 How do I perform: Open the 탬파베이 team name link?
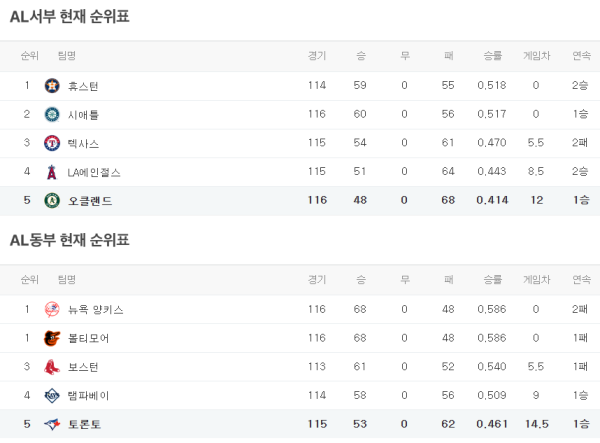tap(88, 396)
